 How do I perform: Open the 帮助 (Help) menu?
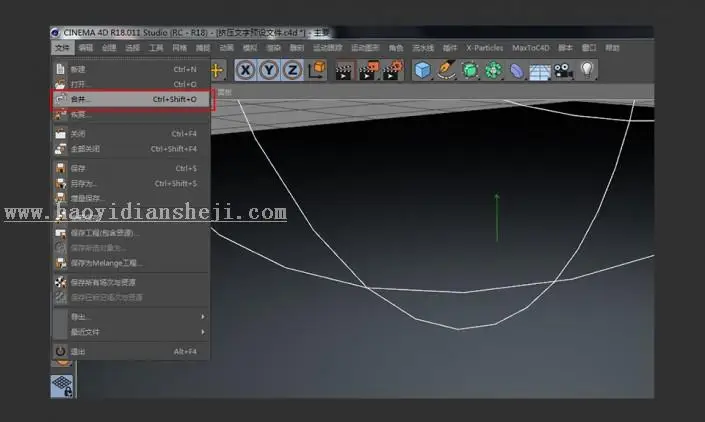[x=612, y=48]
